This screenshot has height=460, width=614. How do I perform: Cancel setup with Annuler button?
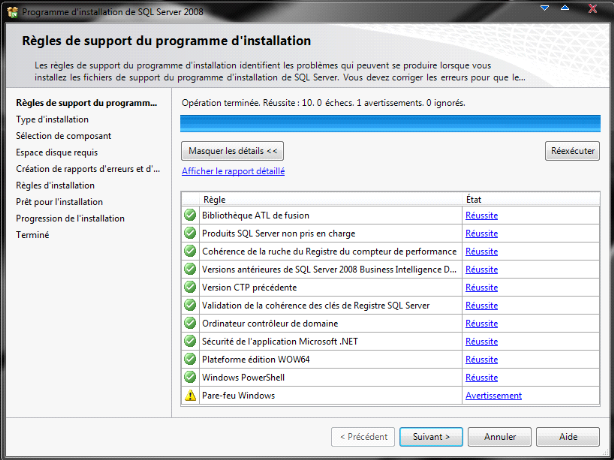click(x=500, y=437)
